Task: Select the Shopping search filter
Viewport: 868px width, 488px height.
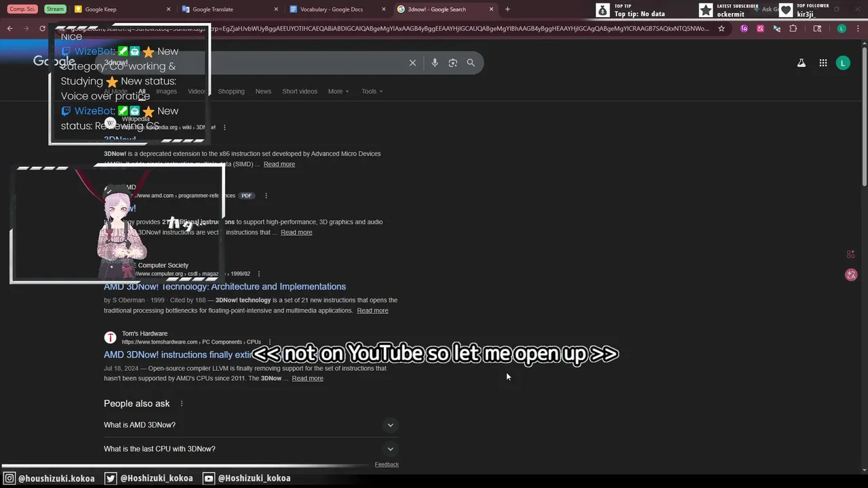Action: [x=231, y=91]
